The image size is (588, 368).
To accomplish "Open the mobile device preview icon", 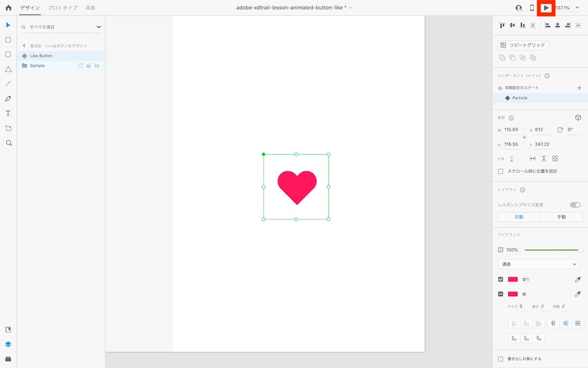I will pos(532,8).
